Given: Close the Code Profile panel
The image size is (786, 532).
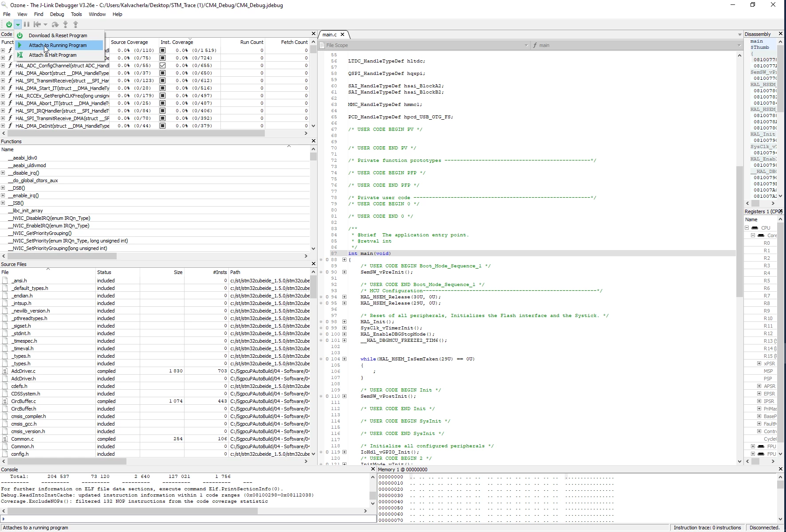Looking at the screenshot, I should pyautogui.click(x=314, y=34).
